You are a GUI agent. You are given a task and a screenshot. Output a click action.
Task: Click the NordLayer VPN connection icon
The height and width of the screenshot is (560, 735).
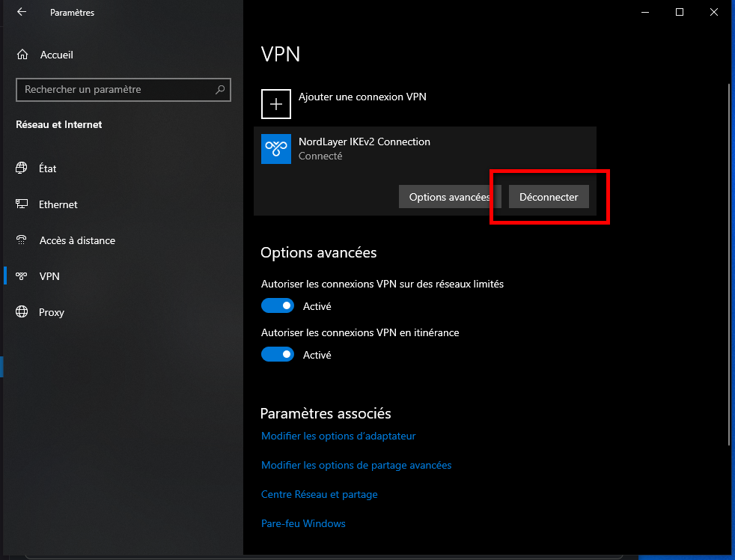click(275, 149)
